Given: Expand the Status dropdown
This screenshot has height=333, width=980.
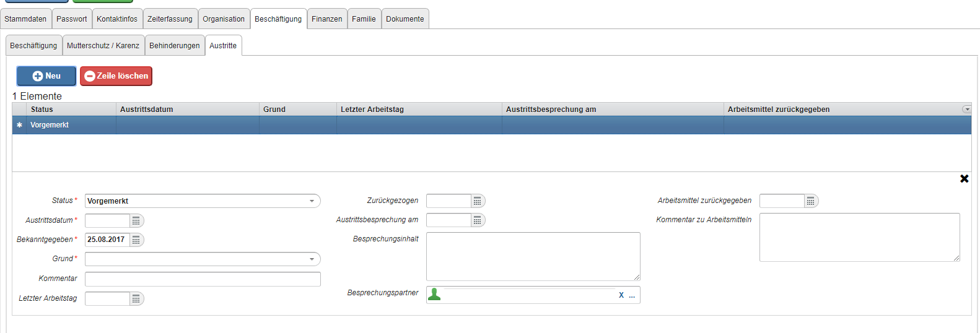Looking at the screenshot, I should click(312, 201).
